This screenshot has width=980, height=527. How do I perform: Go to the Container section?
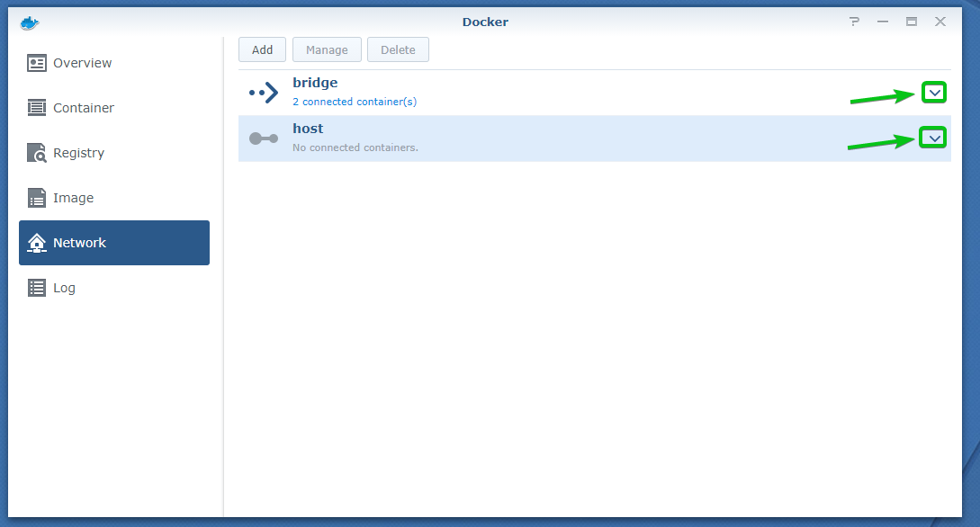coord(114,108)
